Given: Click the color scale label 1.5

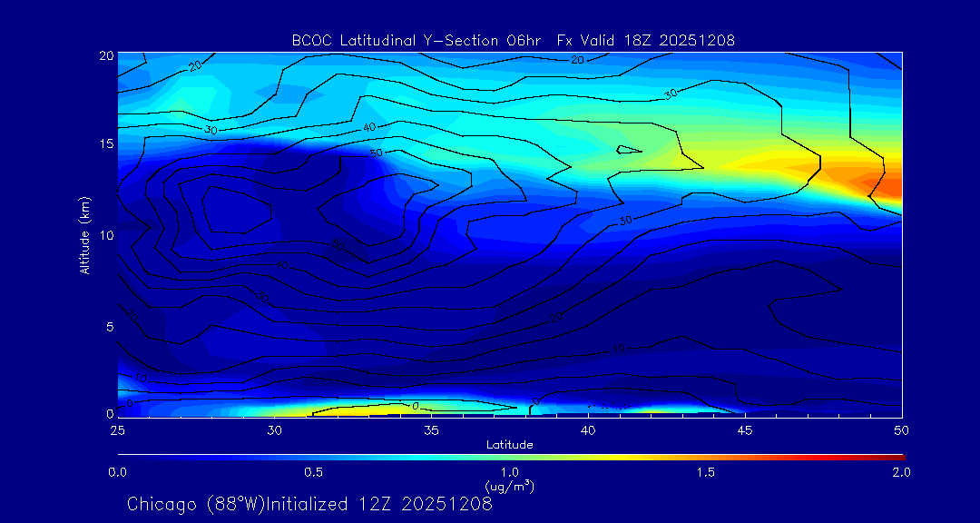Looking at the screenshot, I should pos(706,472).
